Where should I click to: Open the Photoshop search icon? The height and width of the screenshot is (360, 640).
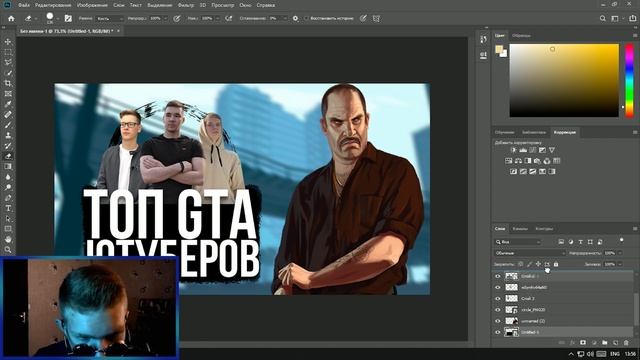point(602,18)
